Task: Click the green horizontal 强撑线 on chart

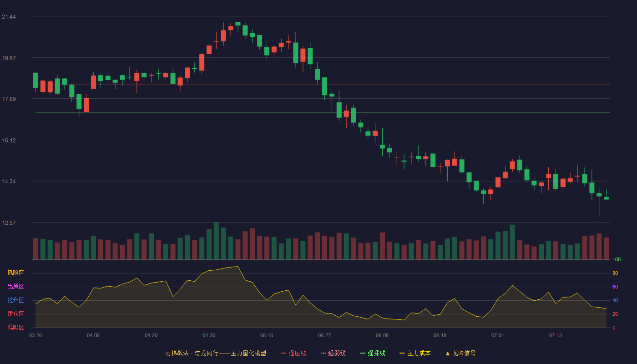Action: (323, 112)
